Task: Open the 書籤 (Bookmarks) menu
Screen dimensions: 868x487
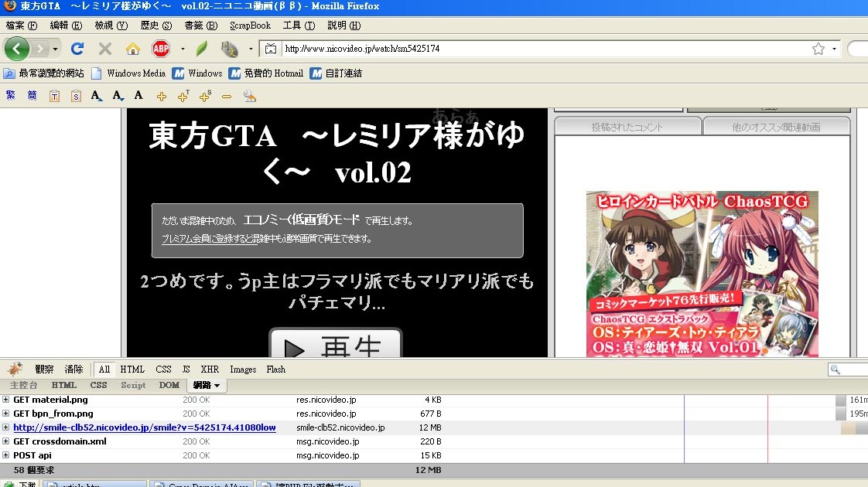Action: (201, 26)
